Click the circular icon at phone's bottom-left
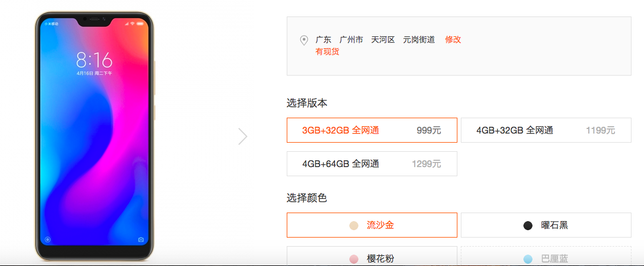This screenshot has width=644, height=266. 48,240
